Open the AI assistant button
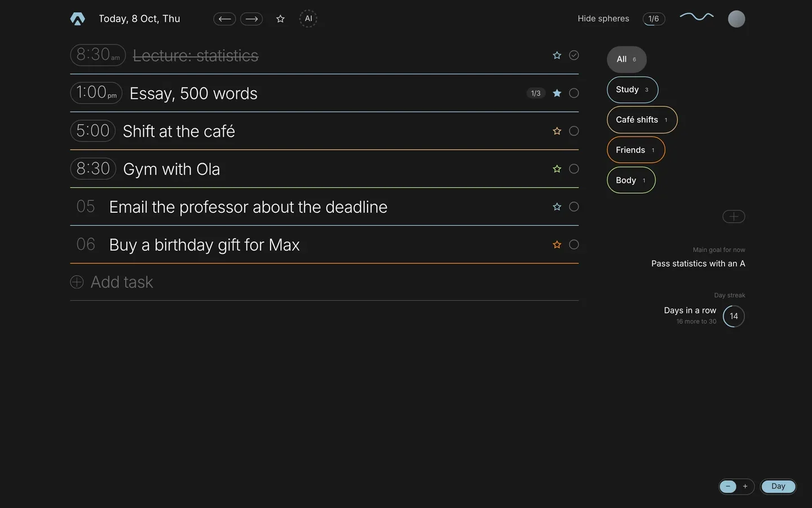 pyautogui.click(x=308, y=19)
